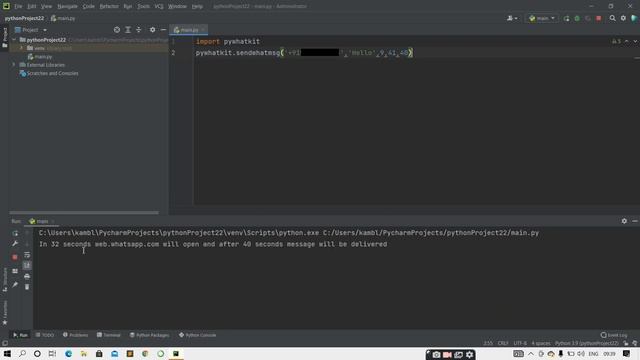Screen dimensions: 640x360
Task: Click the Debug button in top toolbar
Action: (x=577, y=18)
